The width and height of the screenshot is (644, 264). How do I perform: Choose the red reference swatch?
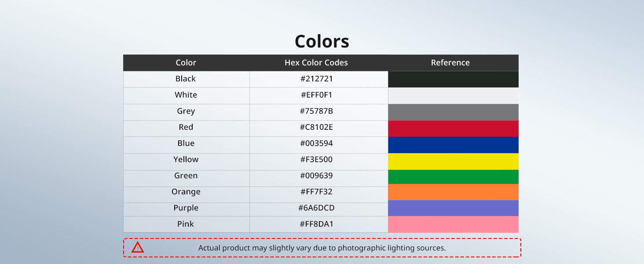(453, 128)
